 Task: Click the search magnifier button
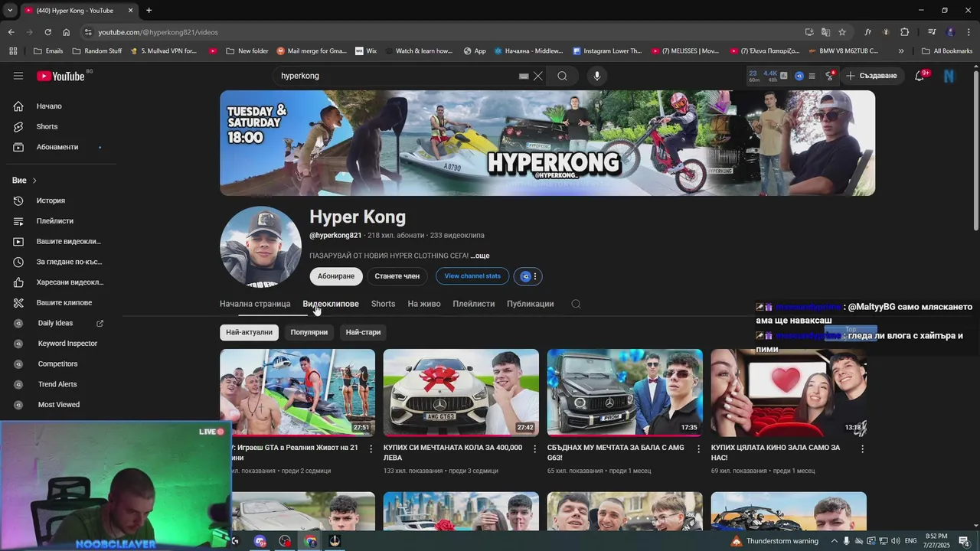562,76
